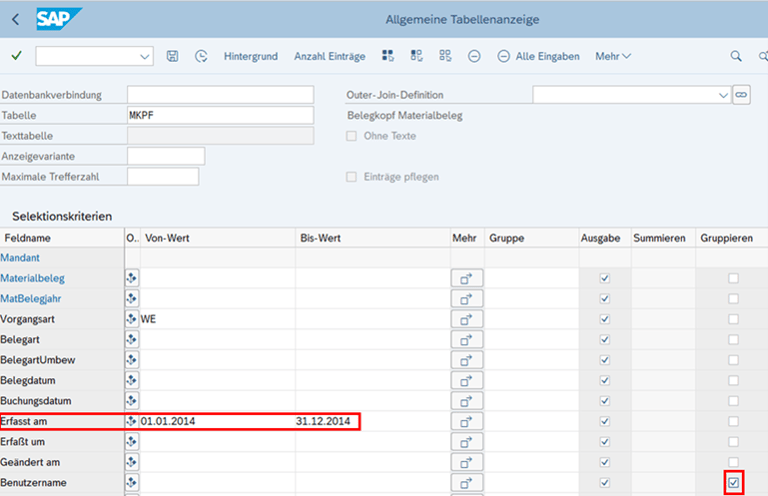The width and height of the screenshot is (768, 496).
Task: Click multiple selection arrow for Erfasst am
Action: pyautogui.click(x=466, y=421)
